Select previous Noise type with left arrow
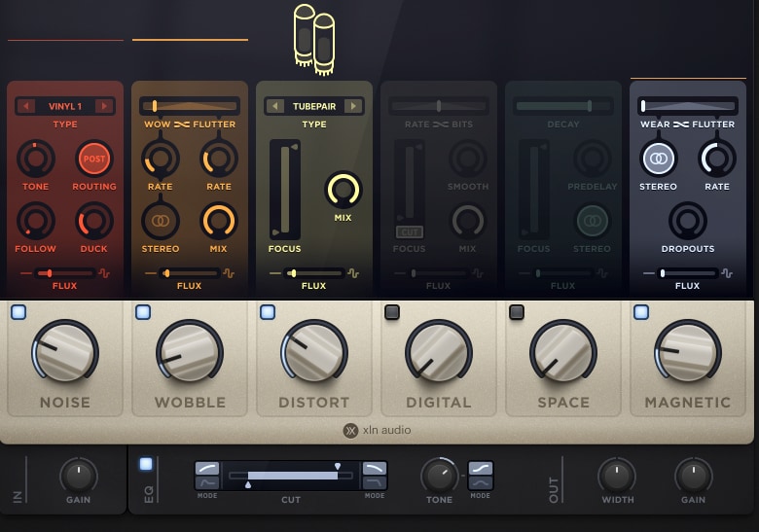Image resolution: width=759 pixels, height=532 pixels. point(26,106)
